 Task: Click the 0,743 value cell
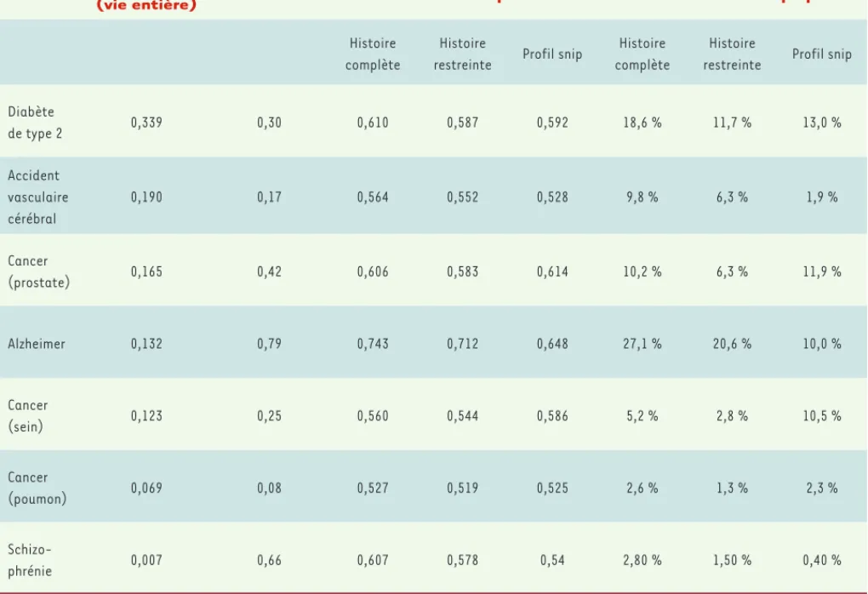(373, 344)
